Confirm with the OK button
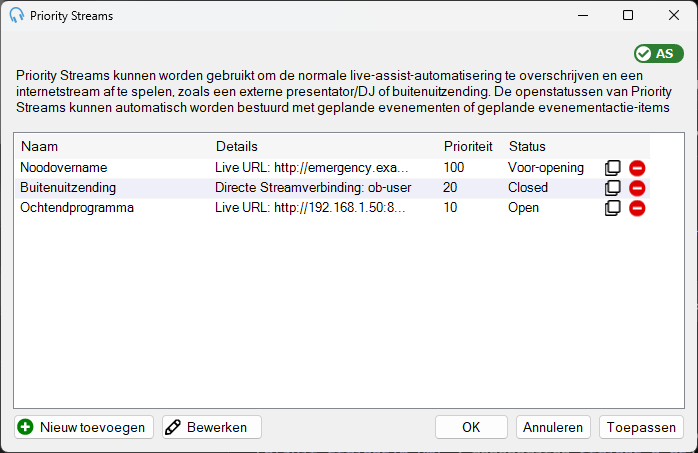The image size is (698, 453). click(x=471, y=427)
